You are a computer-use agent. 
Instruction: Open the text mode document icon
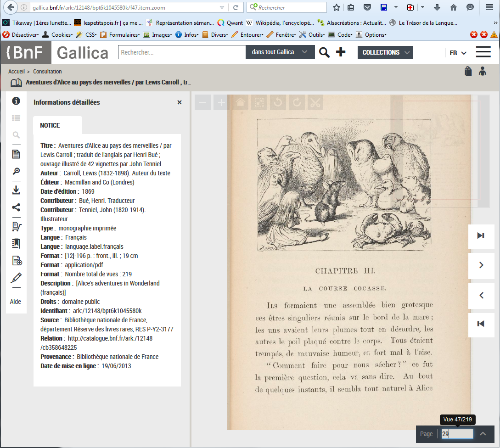(16, 154)
